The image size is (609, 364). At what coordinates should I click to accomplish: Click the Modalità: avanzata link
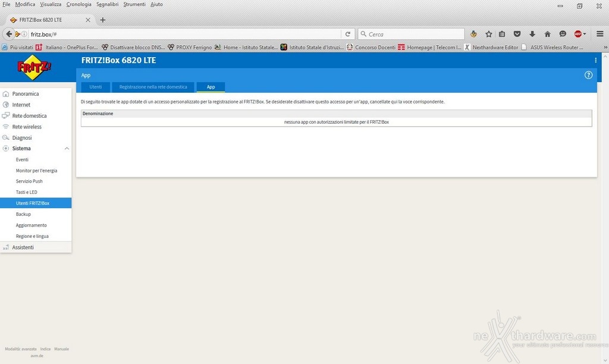[x=21, y=349]
